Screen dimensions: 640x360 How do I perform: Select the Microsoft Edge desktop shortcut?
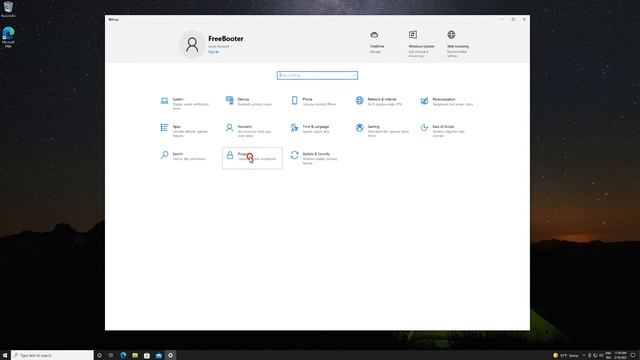[8, 37]
